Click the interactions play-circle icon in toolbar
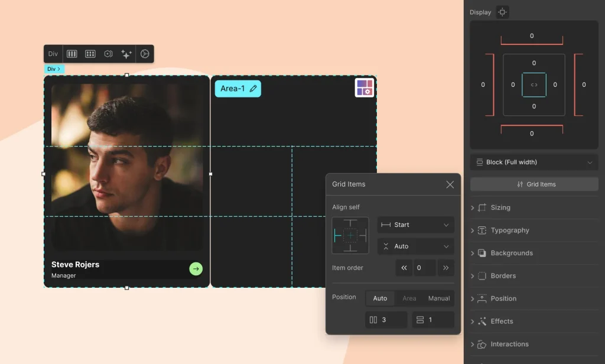 pos(145,54)
